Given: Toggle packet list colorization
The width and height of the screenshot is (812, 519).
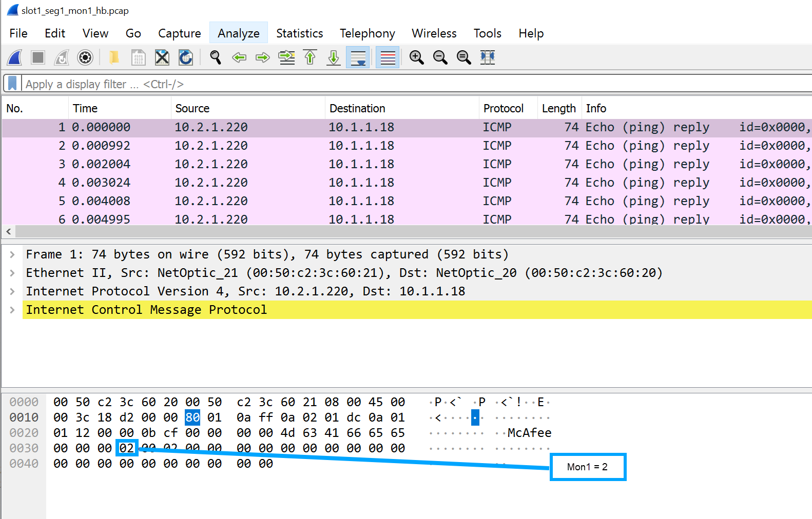Looking at the screenshot, I should point(388,57).
